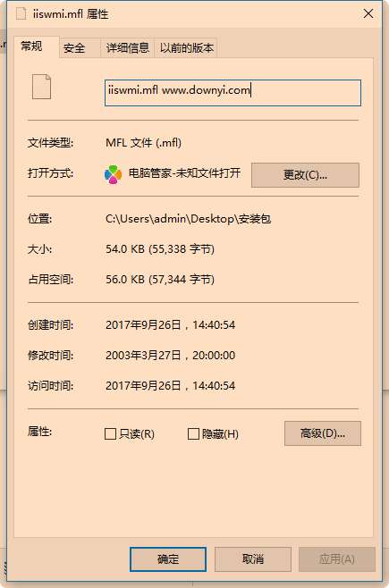Image resolution: width=389 pixels, height=588 pixels.
Task: Click the 更改(C)... button
Action: (305, 175)
